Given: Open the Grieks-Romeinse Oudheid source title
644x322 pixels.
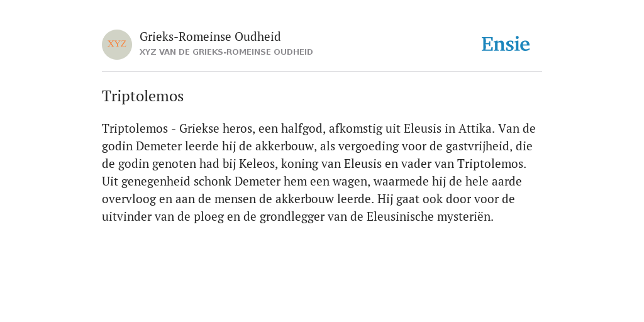Looking at the screenshot, I should 210,36.
